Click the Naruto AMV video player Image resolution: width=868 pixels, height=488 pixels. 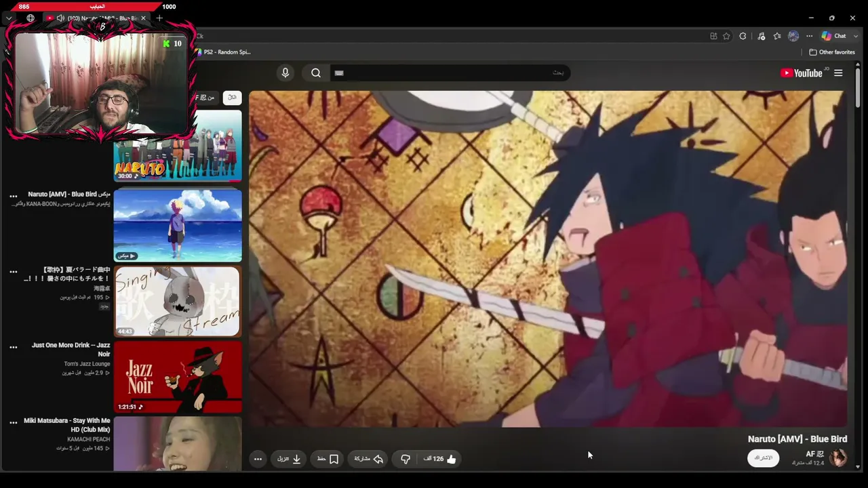548,259
